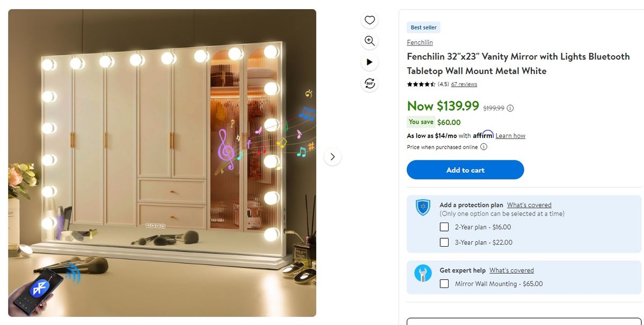Select the 3-Year plan for $22.00
The width and height of the screenshot is (644, 325).
(444, 242)
